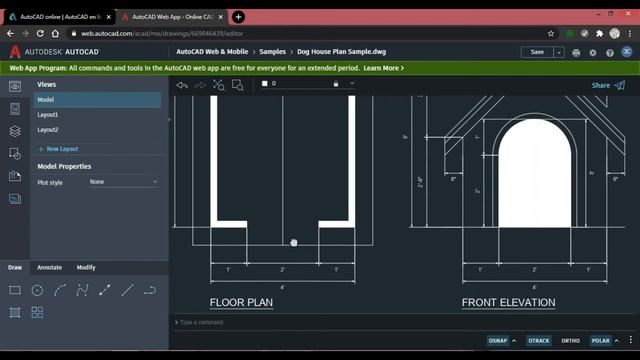Open the Xrefs panel sidebar icon

(15, 176)
